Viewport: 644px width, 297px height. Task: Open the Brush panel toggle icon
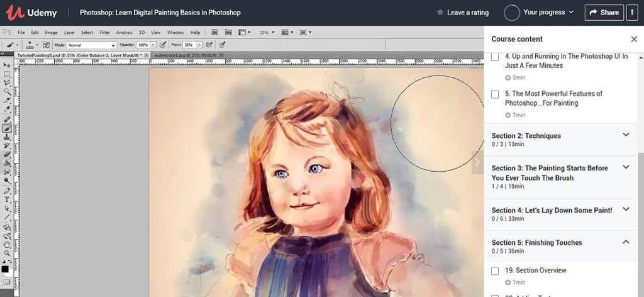(x=47, y=45)
